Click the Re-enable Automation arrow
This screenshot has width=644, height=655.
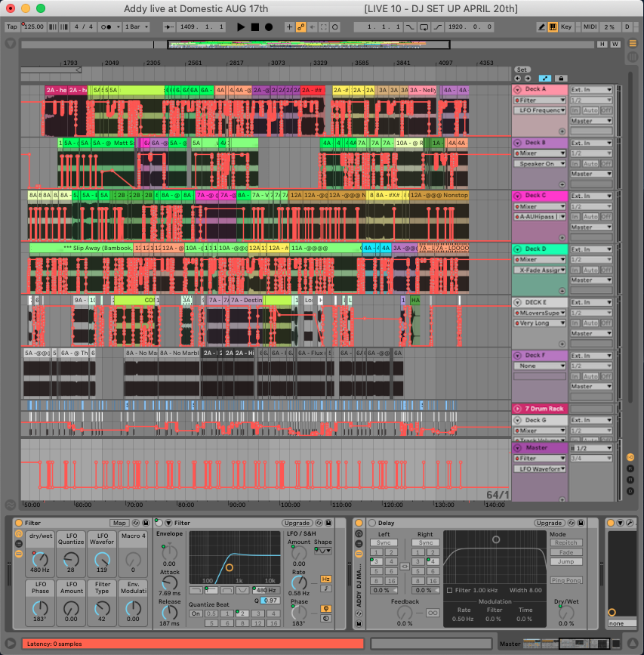point(312,26)
